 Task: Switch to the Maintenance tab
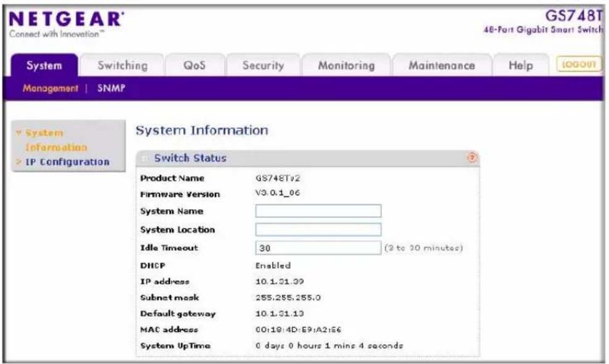click(x=442, y=65)
